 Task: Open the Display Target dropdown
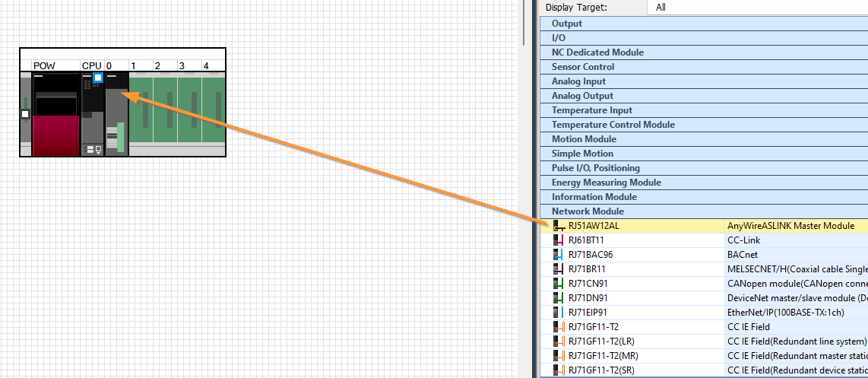pos(756,7)
